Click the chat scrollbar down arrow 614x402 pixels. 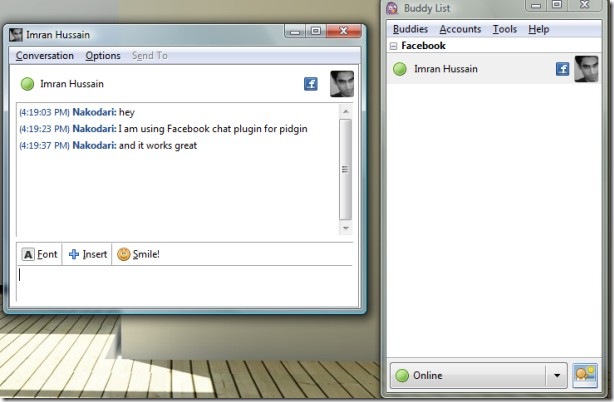click(x=345, y=228)
